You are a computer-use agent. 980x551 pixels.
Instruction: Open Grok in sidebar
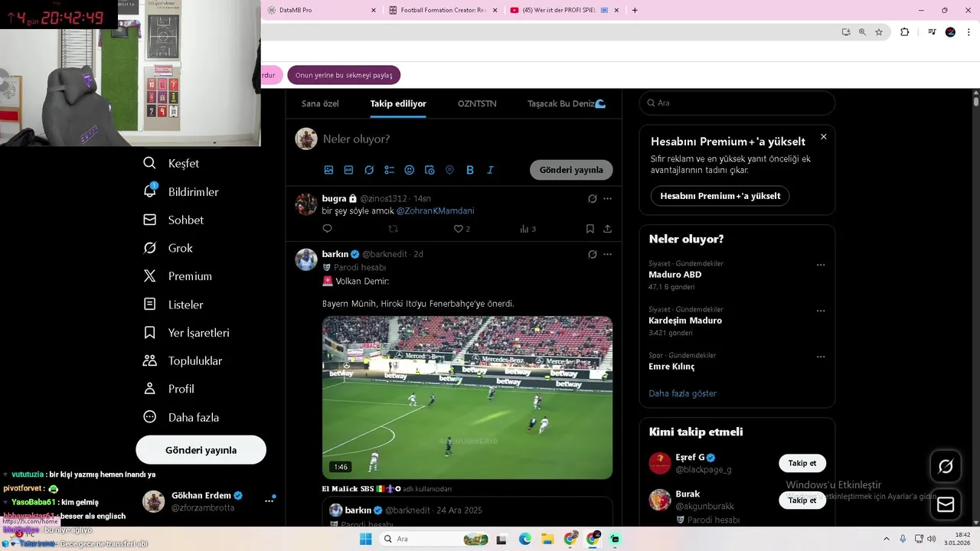[169, 248]
